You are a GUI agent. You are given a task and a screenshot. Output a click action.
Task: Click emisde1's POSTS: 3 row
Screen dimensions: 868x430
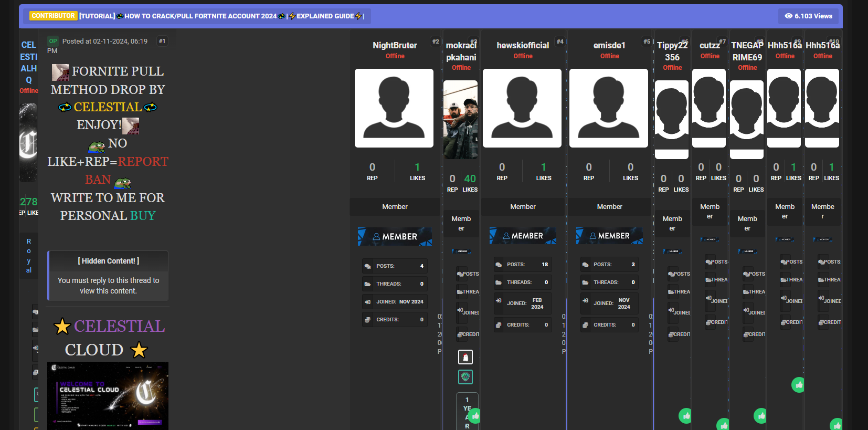tap(609, 265)
